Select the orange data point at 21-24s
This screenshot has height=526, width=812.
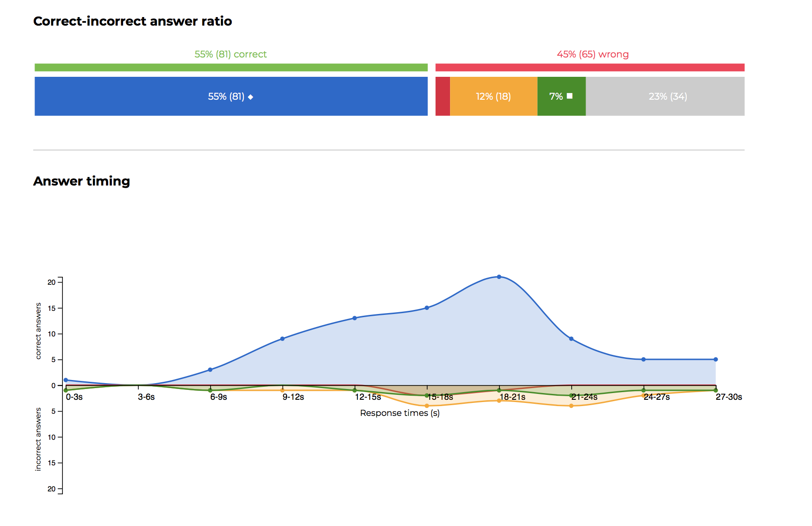(x=571, y=406)
